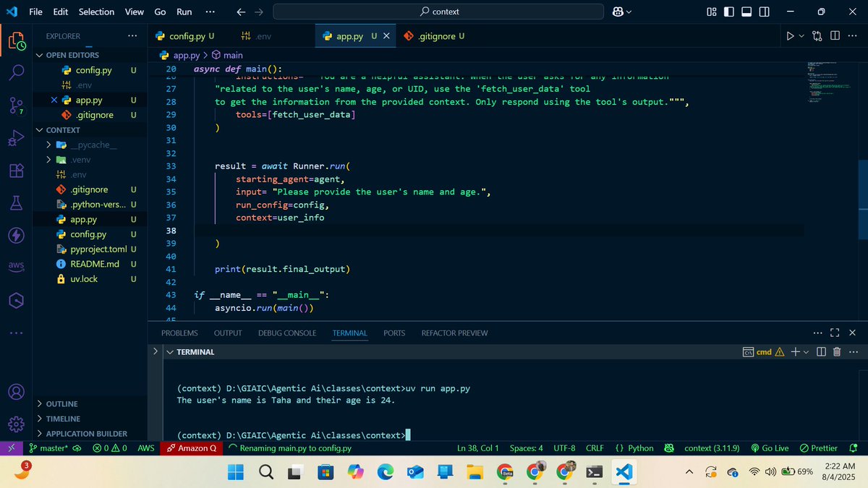Switch to the config.py editor tab

click(x=188, y=35)
